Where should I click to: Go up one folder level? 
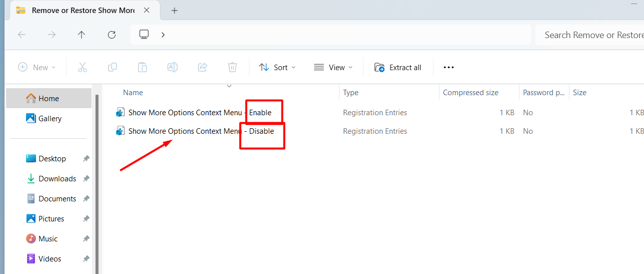coord(81,35)
